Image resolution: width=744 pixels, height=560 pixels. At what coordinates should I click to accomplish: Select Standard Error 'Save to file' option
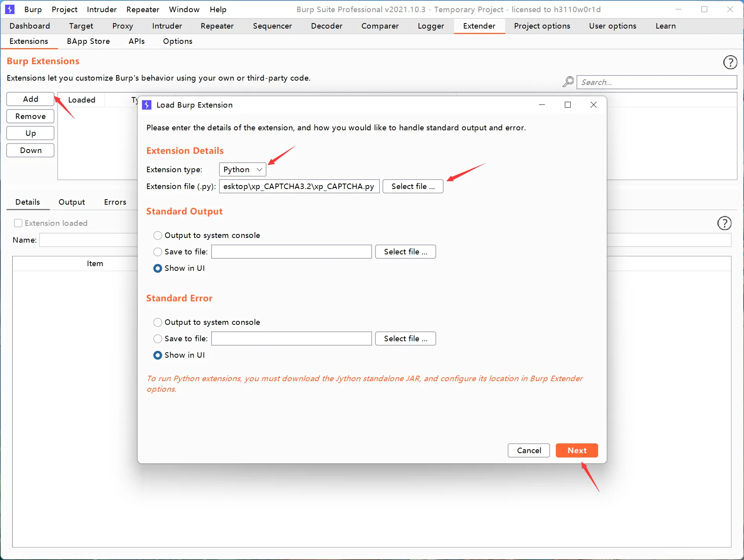158,339
